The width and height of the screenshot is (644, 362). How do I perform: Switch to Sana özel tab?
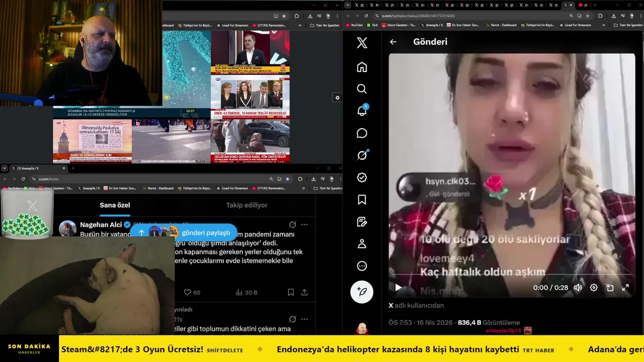click(x=115, y=205)
